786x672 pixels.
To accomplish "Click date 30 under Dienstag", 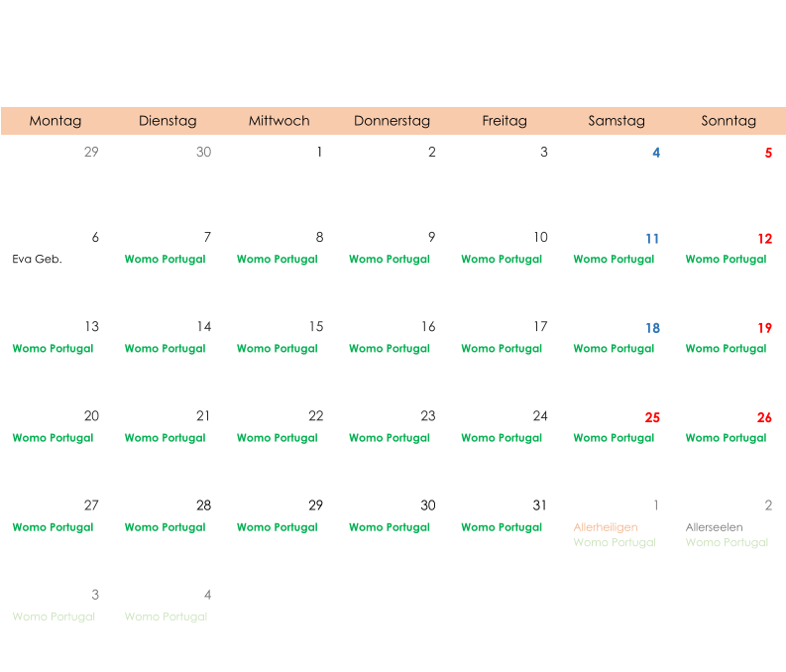I will coord(203,152).
